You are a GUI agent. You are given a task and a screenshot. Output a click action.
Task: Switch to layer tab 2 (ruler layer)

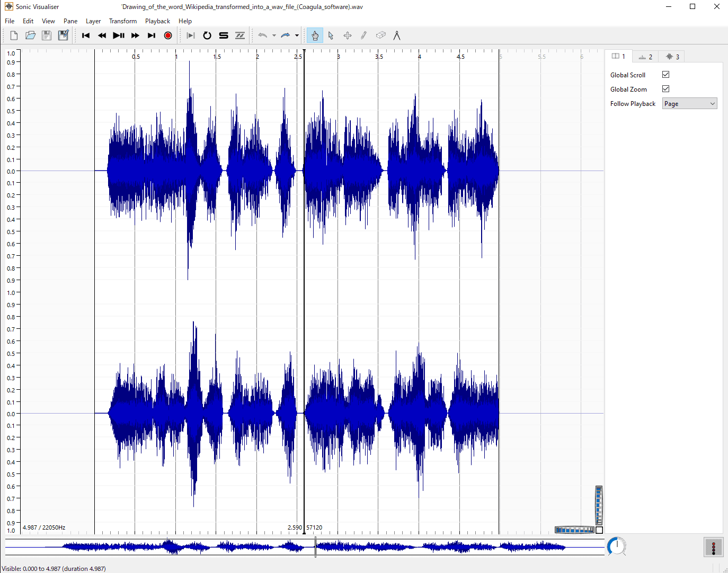point(645,57)
